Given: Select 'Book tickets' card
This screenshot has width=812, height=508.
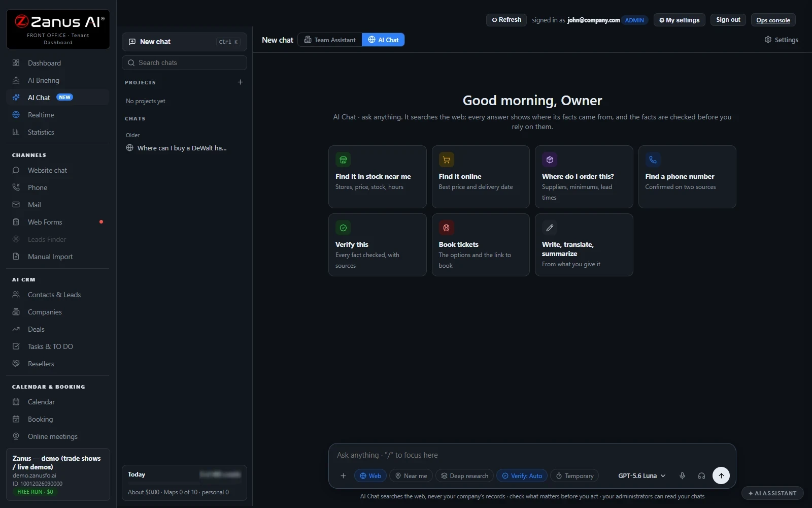Looking at the screenshot, I should tap(481, 245).
